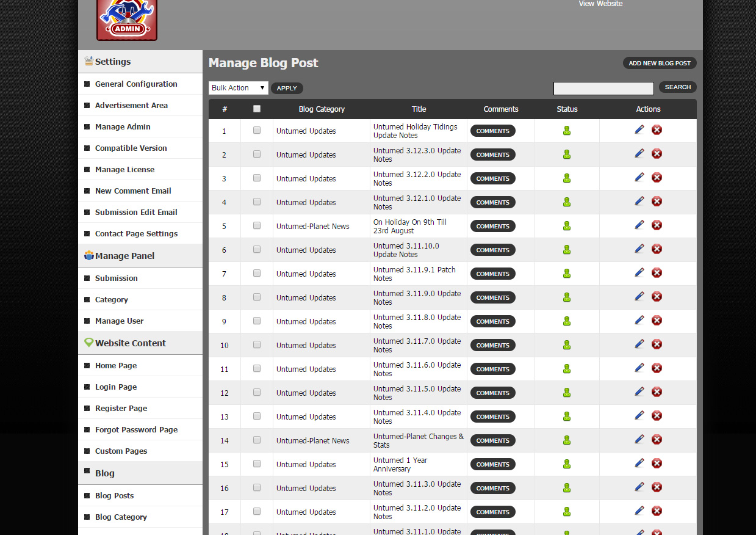The image size is (756, 535).
Task: Edit the Unturned 3.12.1.0 Update Notes post
Action: click(x=639, y=201)
